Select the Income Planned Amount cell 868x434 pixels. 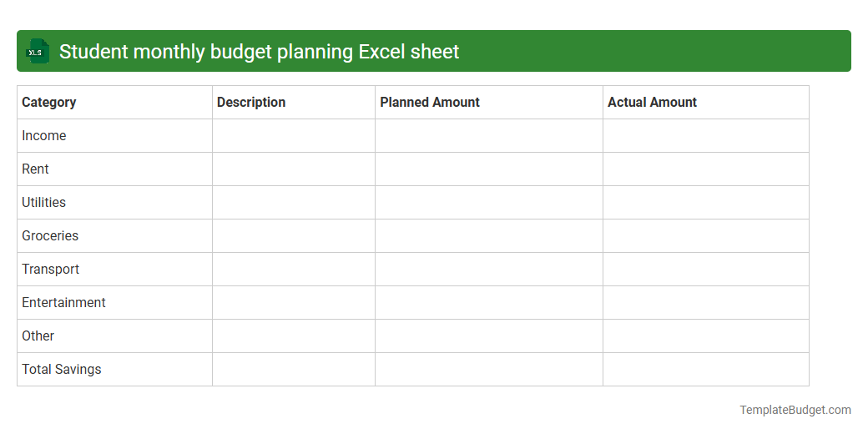(489, 135)
